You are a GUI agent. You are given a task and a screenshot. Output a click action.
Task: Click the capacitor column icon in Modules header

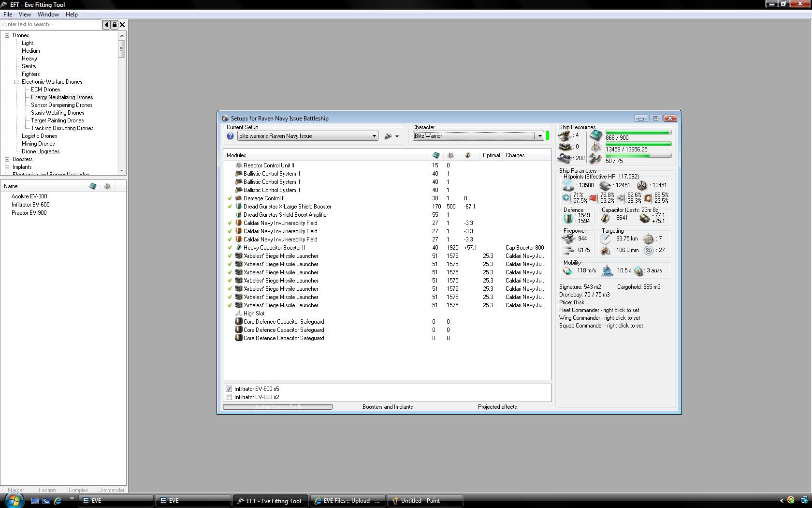[x=467, y=155]
